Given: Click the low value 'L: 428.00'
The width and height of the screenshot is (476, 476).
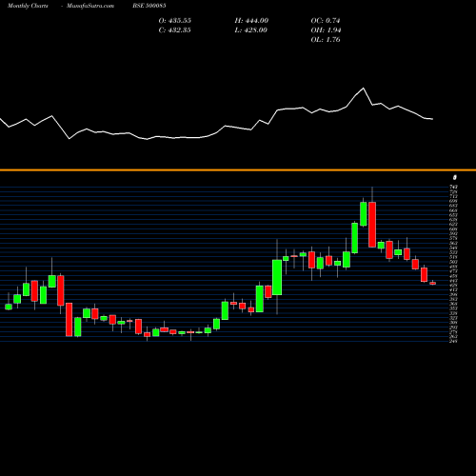Looking at the screenshot, I should pos(250,30).
